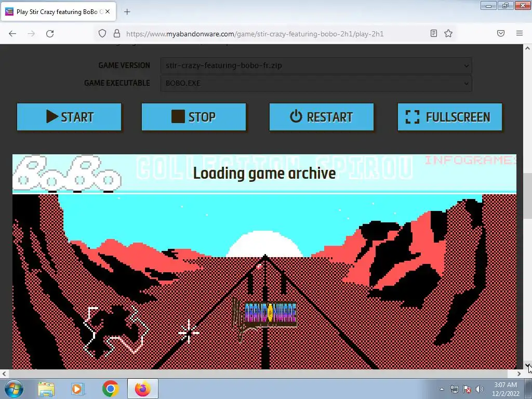Open the clock showing 3:07 AM

[x=505, y=389]
